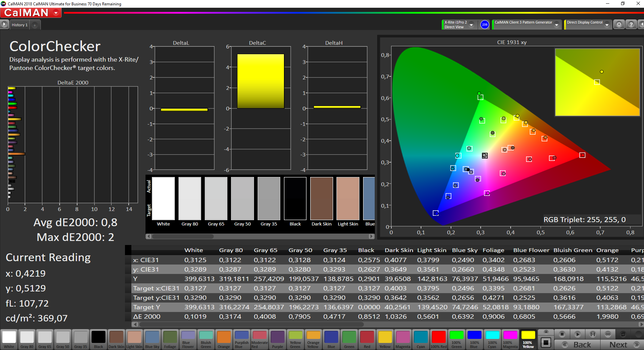644x350 pixels.
Task: Click the Dark Skin column header in table
Action: point(399,250)
